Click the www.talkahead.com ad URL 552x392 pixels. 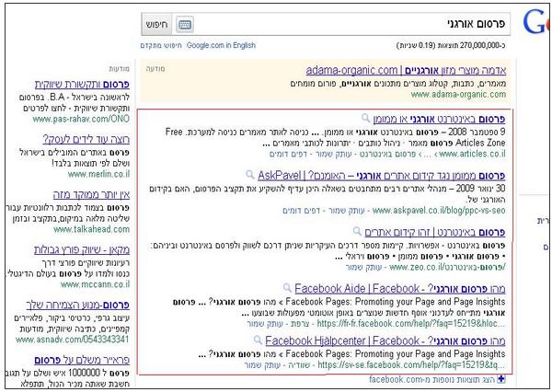tap(91, 229)
